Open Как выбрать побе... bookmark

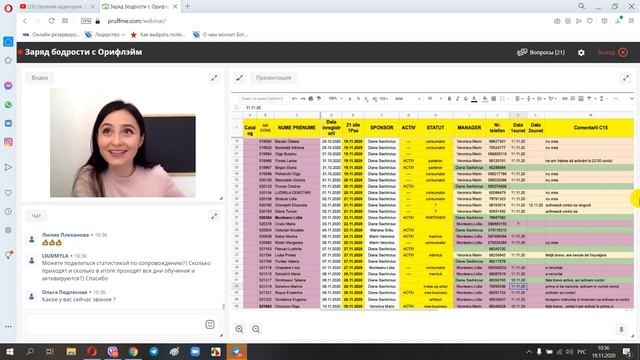pyautogui.click(x=158, y=35)
